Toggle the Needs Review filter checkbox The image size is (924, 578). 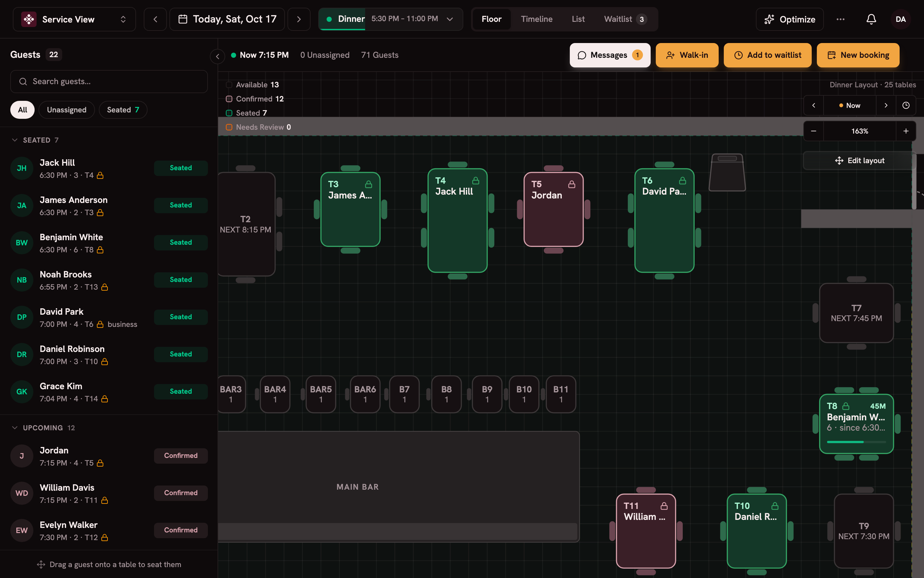click(x=229, y=127)
